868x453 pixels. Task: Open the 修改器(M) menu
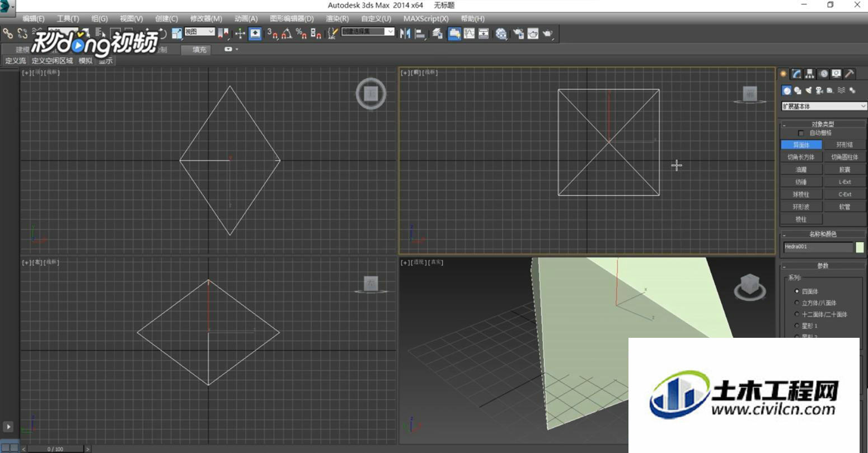pos(206,19)
